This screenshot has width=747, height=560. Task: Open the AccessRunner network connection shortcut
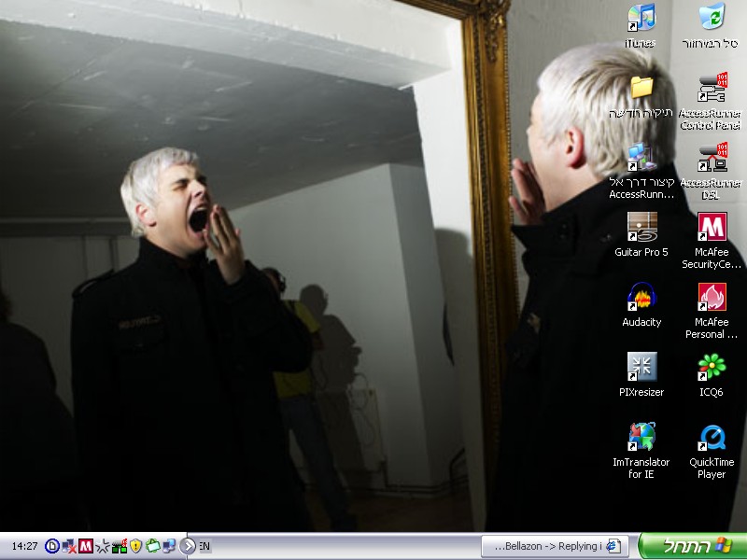point(641,158)
